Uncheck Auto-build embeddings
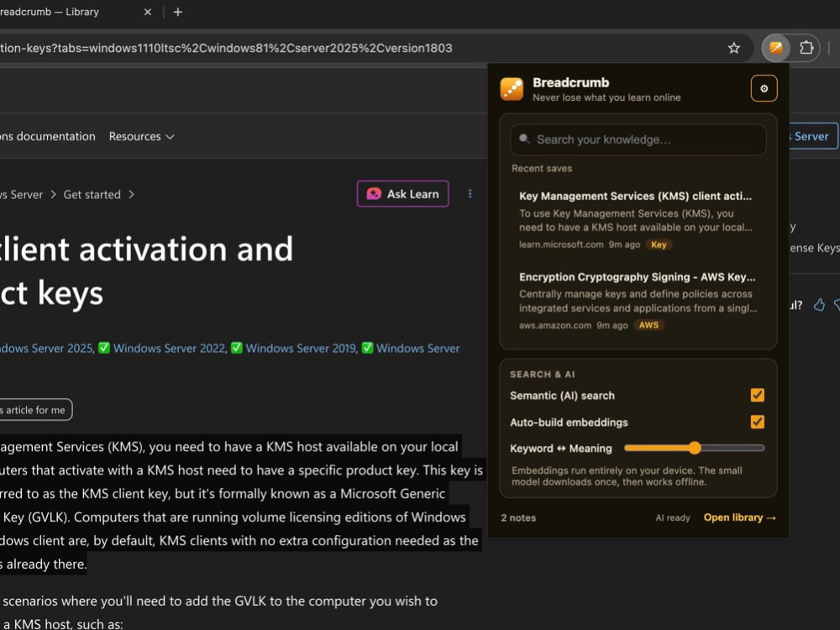Image resolution: width=840 pixels, height=630 pixels. [x=757, y=423]
